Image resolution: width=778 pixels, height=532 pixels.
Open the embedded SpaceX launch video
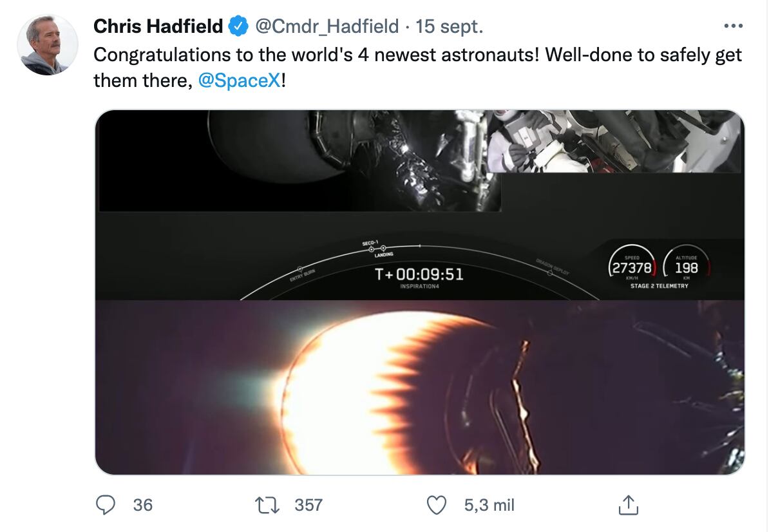tap(419, 290)
